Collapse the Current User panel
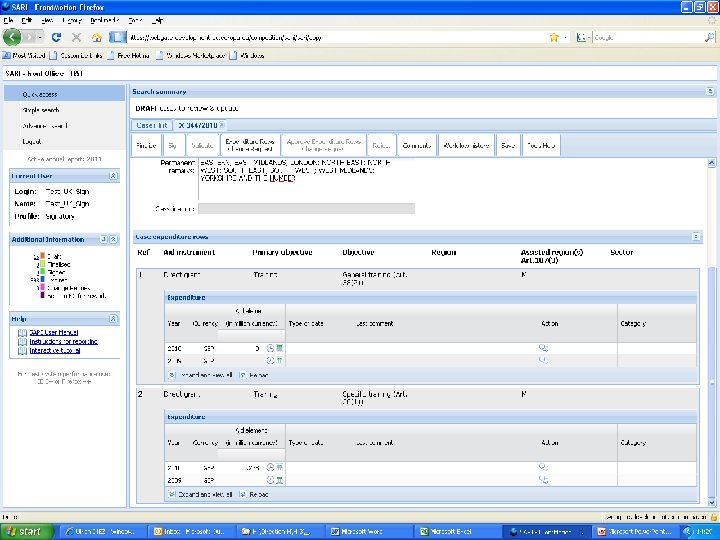 pyautogui.click(x=113, y=176)
